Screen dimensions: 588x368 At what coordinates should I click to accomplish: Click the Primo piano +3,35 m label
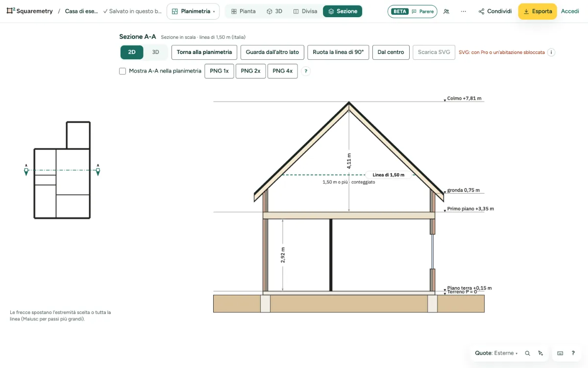[470, 209]
